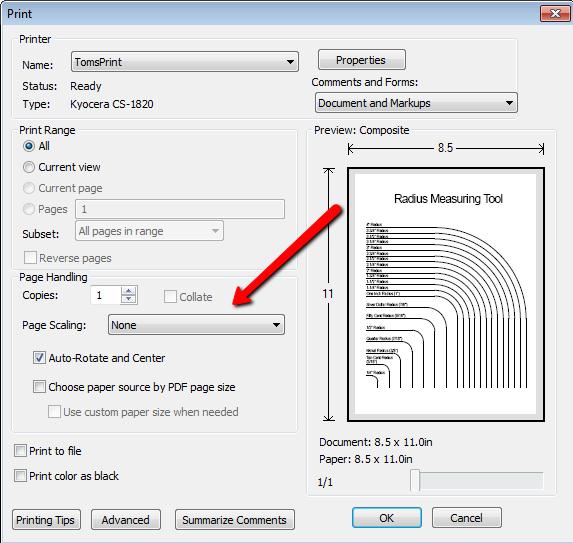This screenshot has width=573, height=543.
Task: Click Summarize Comments button
Action: (x=235, y=520)
